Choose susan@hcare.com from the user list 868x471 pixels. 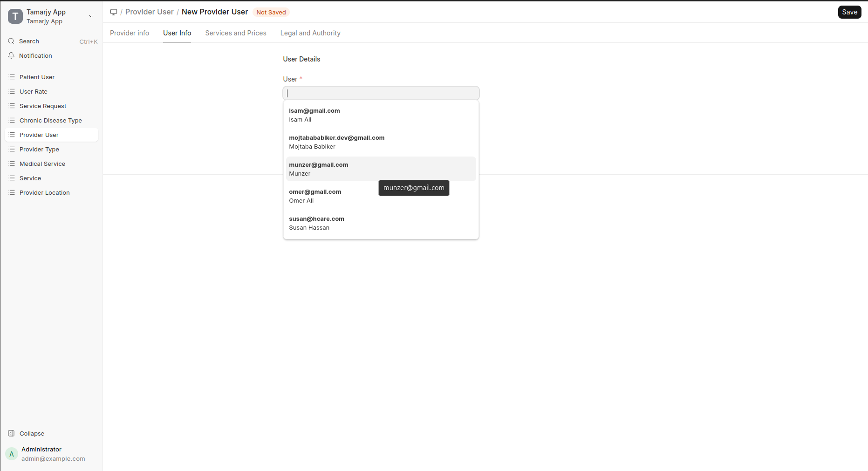coord(317,223)
